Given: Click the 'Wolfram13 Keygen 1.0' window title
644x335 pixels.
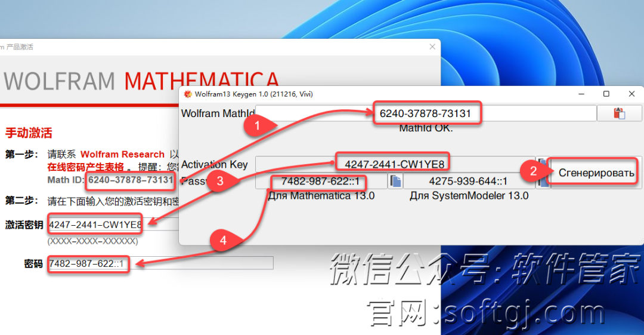Looking at the screenshot, I should coord(254,94).
